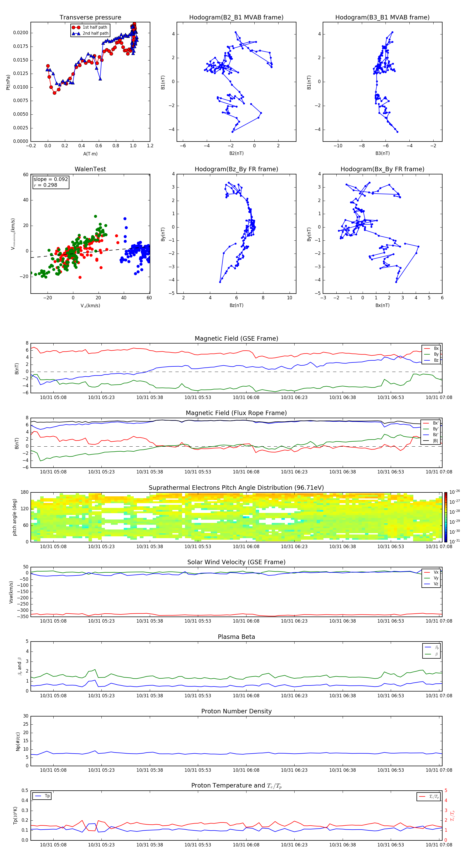473x868 pixels.
Task: Click the 'Hodogram(B2_B1 MVAB frame)' title
Action: (236, 18)
